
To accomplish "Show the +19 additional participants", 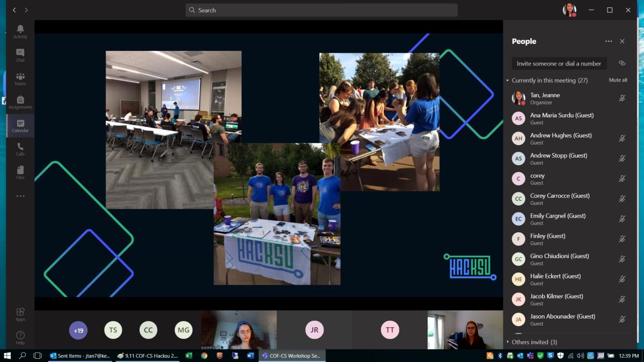I will [78, 330].
